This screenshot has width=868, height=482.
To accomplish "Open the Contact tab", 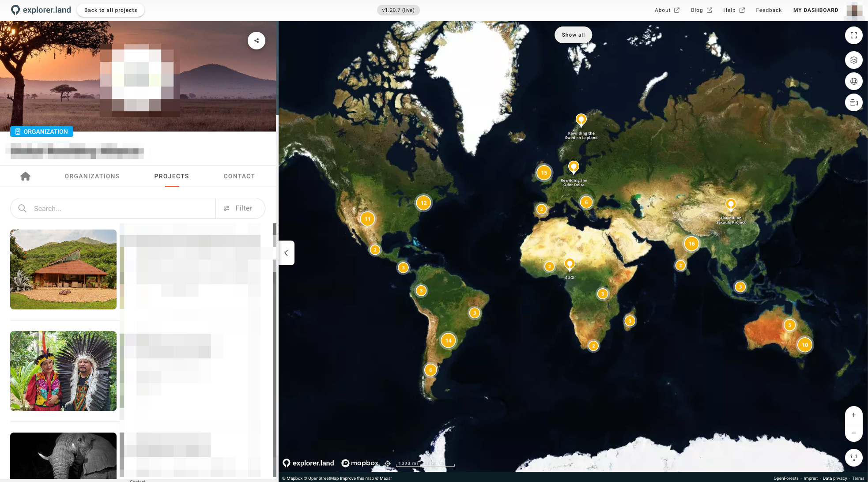I will point(239,176).
